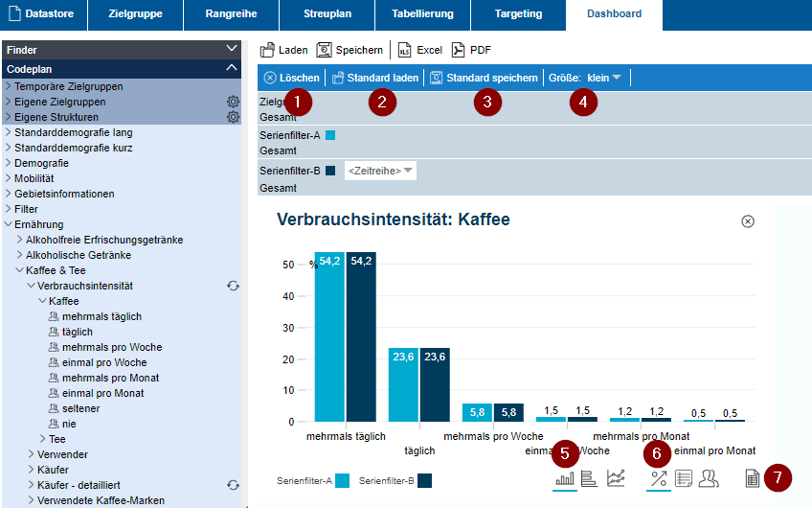812x508 pixels.
Task: Click Standard speichern button
Action: coord(484,78)
